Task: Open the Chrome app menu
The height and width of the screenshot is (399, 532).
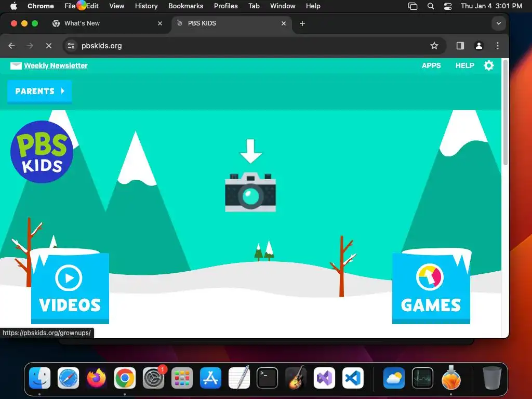Action: tap(41, 6)
